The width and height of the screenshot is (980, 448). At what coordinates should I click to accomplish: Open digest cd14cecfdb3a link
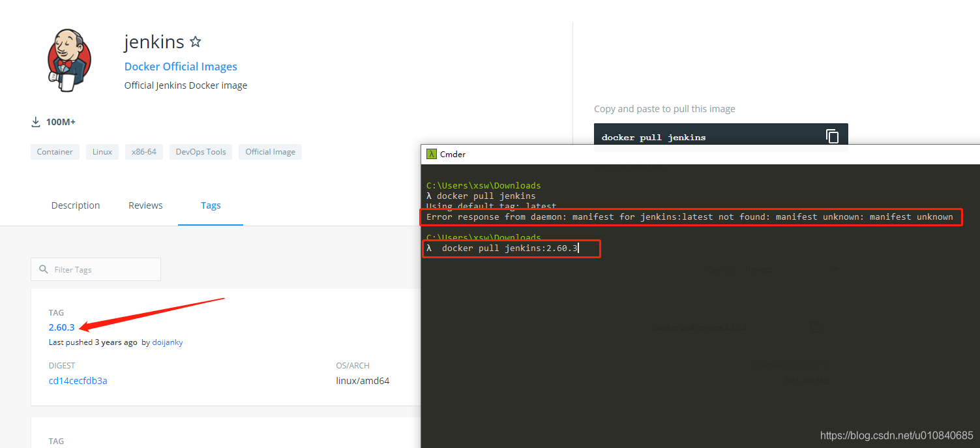coord(78,381)
